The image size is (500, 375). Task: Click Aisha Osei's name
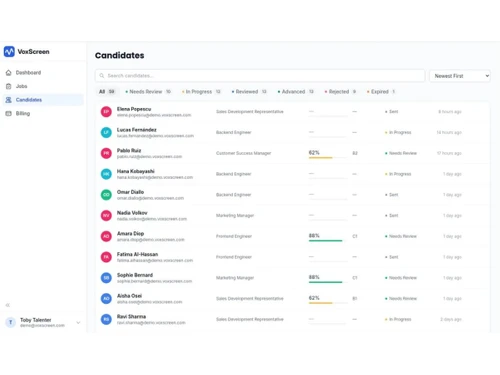click(x=129, y=296)
